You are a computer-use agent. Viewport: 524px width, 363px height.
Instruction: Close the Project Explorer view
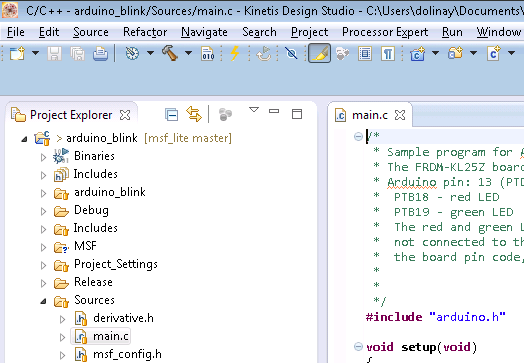(x=125, y=115)
